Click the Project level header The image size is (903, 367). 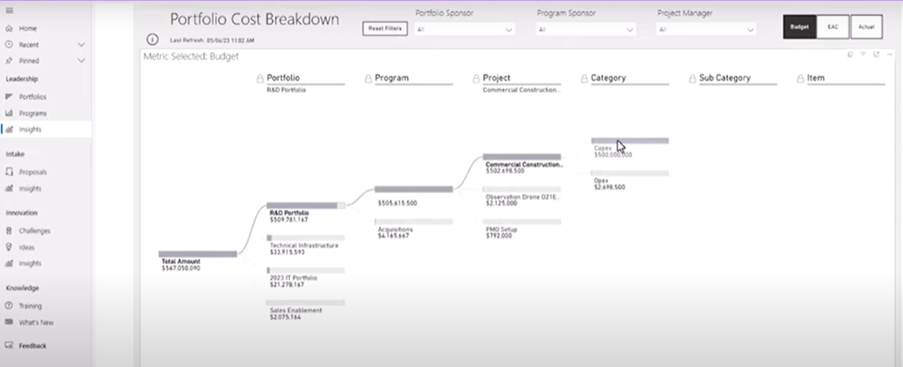(x=496, y=78)
